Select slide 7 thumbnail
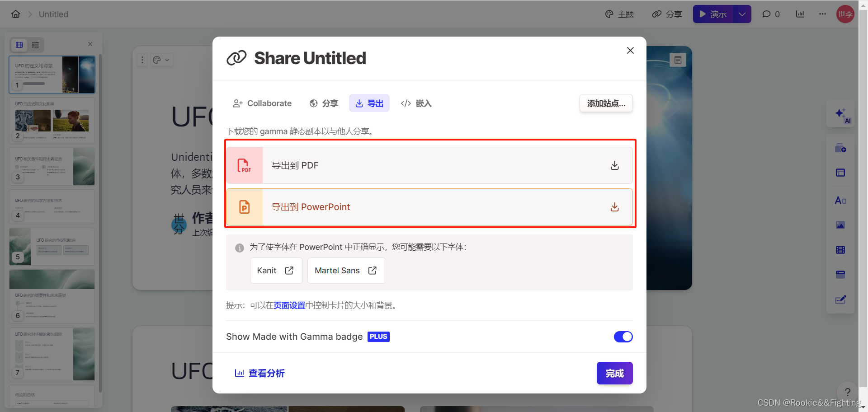The height and width of the screenshot is (412, 868). (x=52, y=354)
